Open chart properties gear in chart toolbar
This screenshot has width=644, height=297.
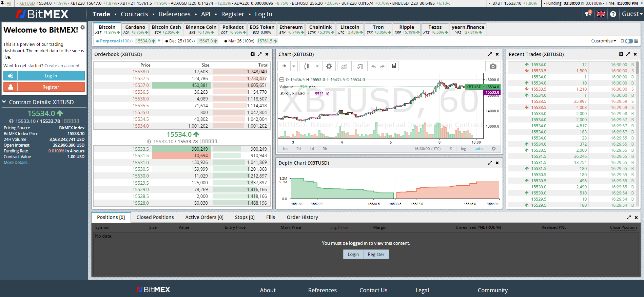tap(329, 66)
